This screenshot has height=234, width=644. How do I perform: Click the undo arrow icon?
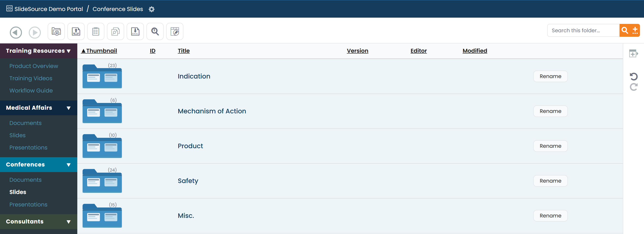[x=633, y=76]
